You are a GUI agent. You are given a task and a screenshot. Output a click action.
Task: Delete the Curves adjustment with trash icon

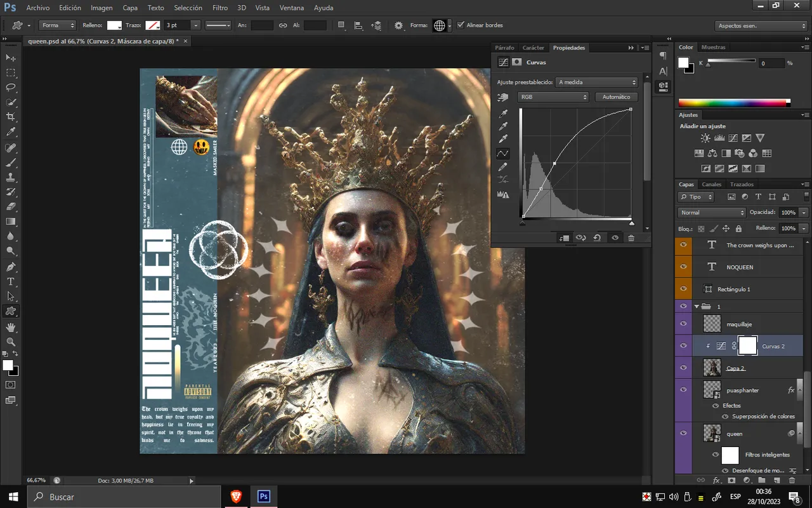click(x=631, y=237)
